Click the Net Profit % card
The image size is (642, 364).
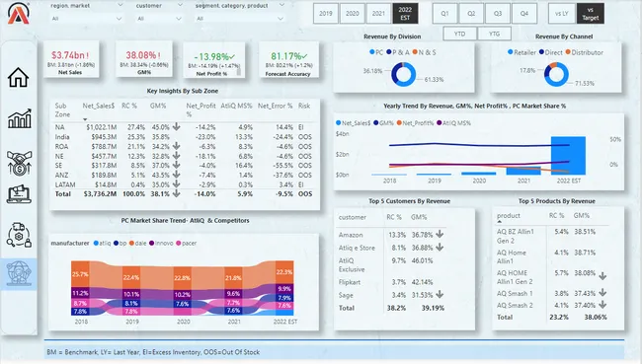tap(214, 60)
